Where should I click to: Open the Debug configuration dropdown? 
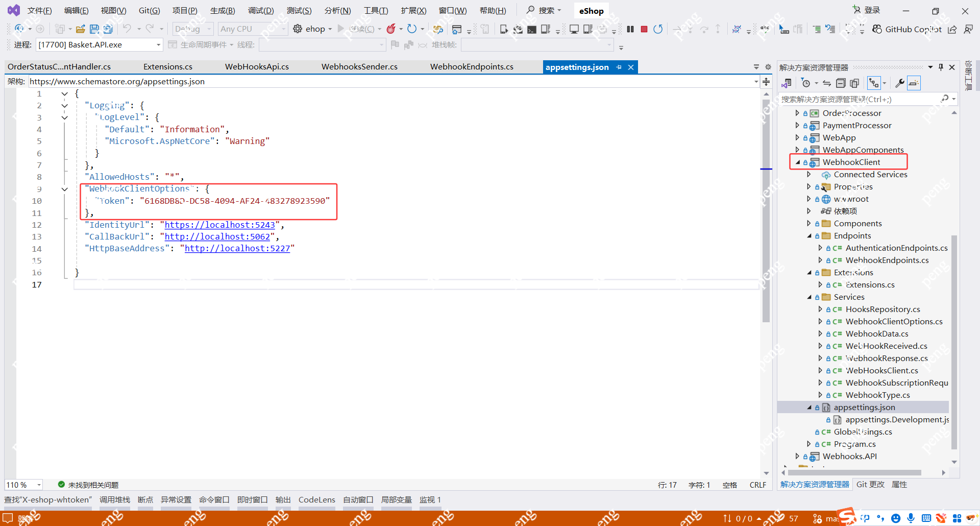[193, 29]
